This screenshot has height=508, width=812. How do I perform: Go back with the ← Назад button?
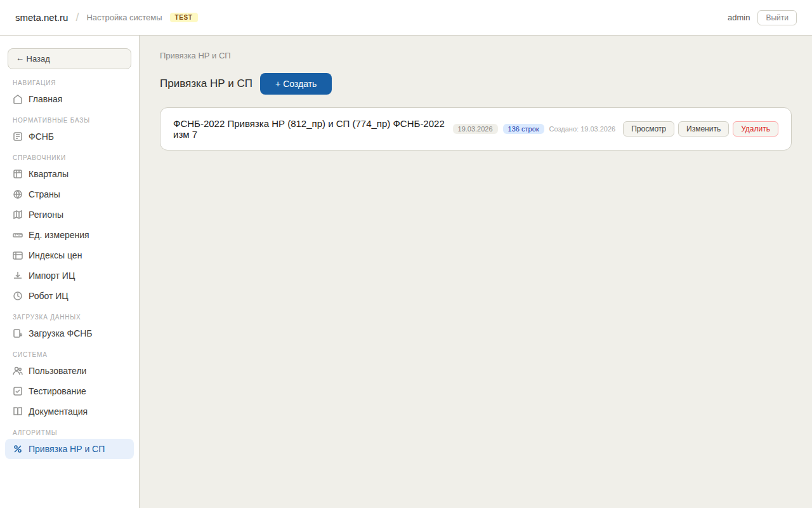[x=69, y=58]
